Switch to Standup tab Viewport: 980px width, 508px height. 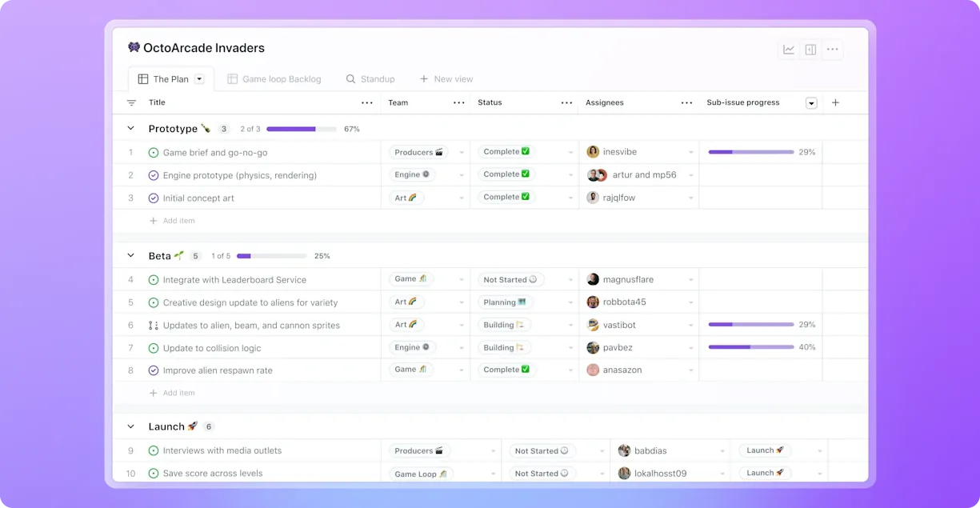click(x=370, y=79)
